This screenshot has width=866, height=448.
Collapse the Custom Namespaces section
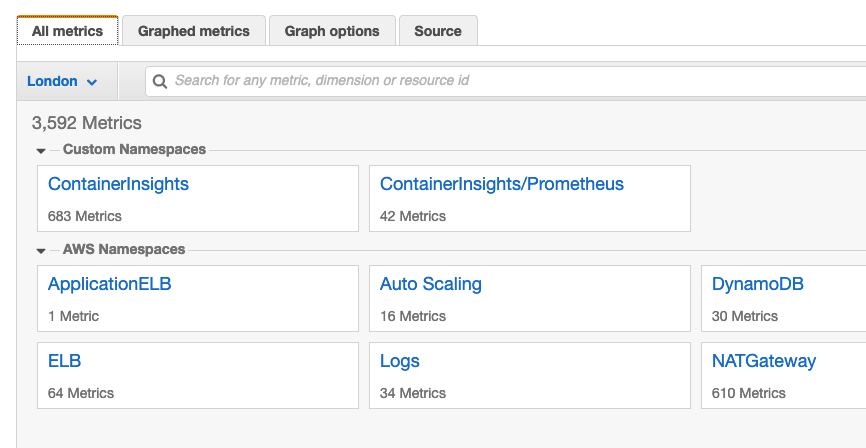coord(41,151)
